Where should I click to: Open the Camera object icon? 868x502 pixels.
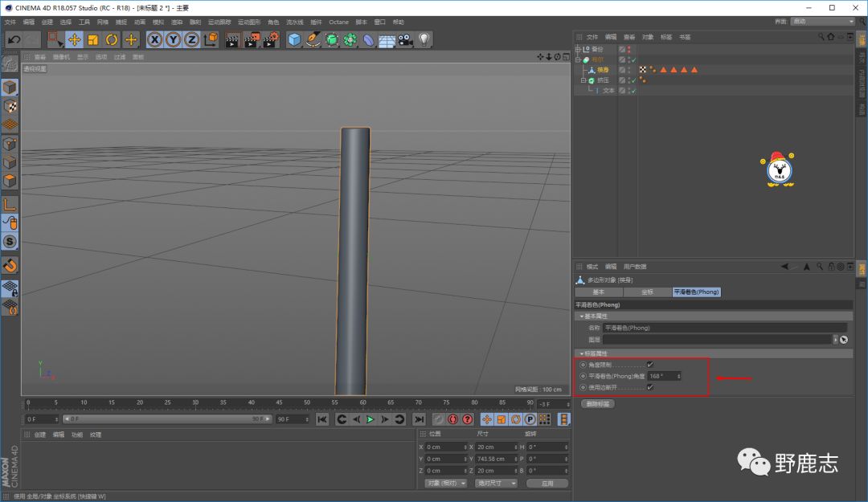coord(405,39)
